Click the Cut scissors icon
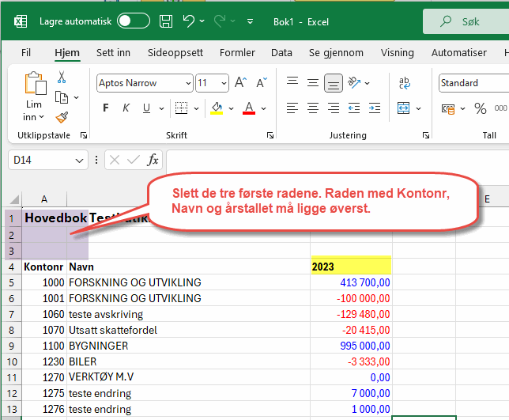 tap(62, 78)
